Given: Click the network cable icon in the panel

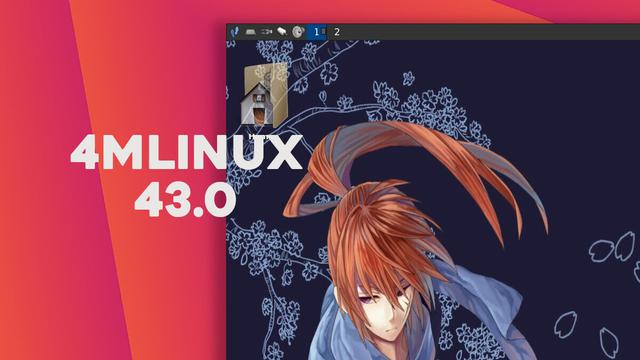Looking at the screenshot, I should pos(266,31).
